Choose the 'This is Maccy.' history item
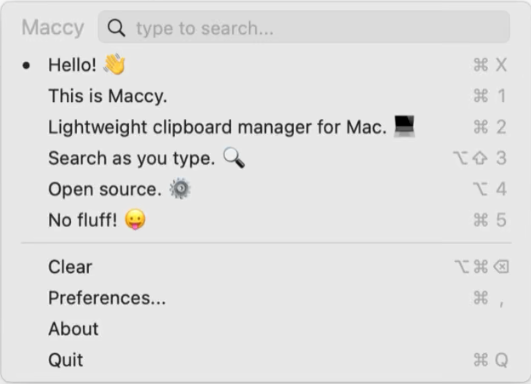 (x=266, y=96)
